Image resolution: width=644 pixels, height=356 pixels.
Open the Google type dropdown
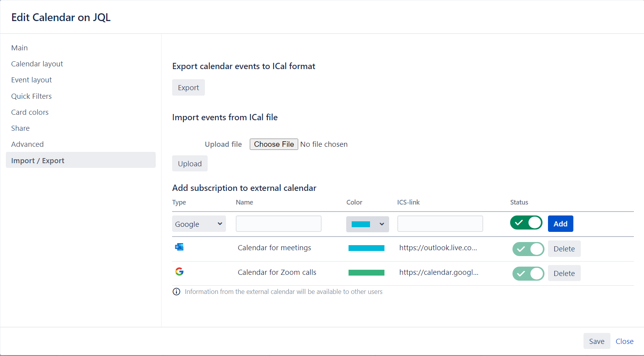point(199,224)
